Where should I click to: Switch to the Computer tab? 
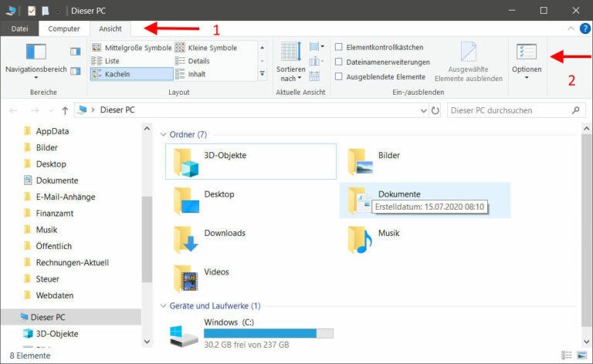pyautogui.click(x=64, y=29)
